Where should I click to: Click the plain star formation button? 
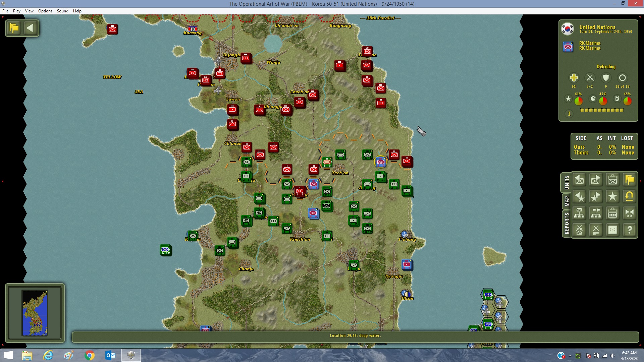click(x=613, y=197)
